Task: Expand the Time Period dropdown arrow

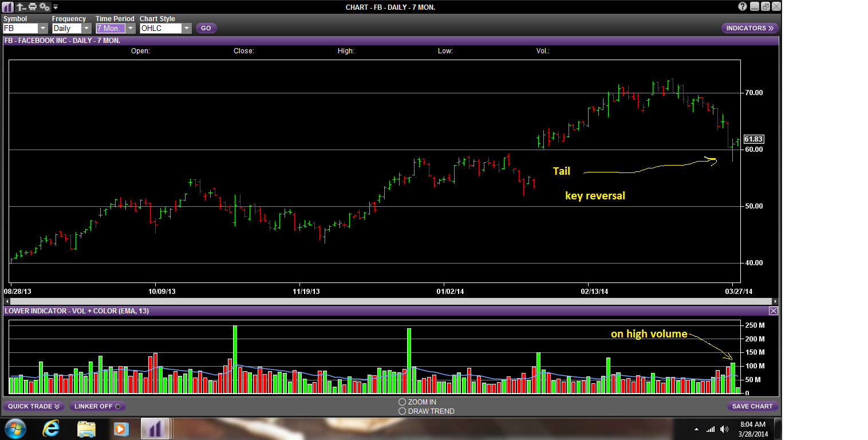Action: point(131,28)
